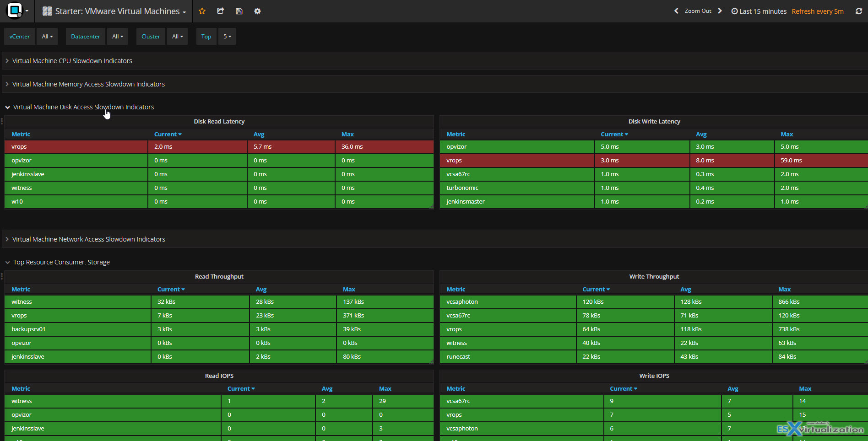This screenshot has width=868, height=441.
Task: Save dashboard with floppy disk icon
Action: [x=239, y=11]
